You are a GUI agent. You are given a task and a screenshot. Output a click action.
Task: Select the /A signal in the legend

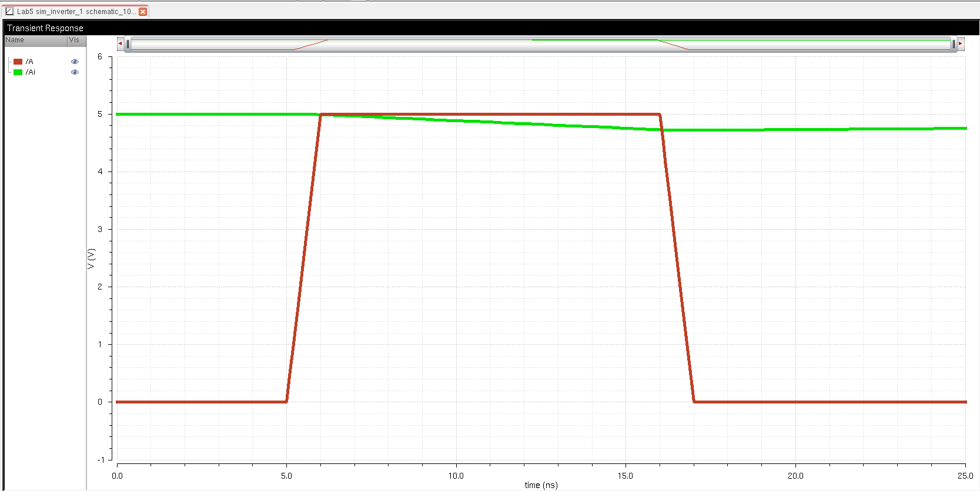click(x=29, y=62)
